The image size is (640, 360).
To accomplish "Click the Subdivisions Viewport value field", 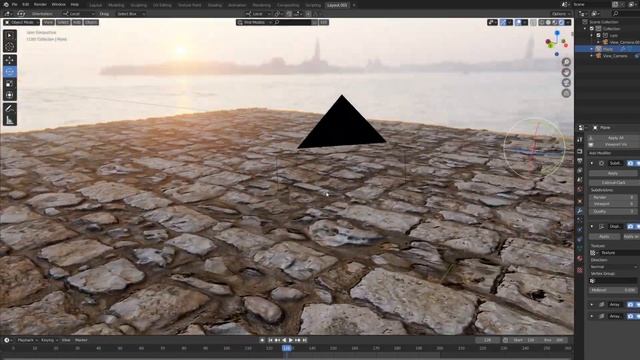I will point(613,204).
